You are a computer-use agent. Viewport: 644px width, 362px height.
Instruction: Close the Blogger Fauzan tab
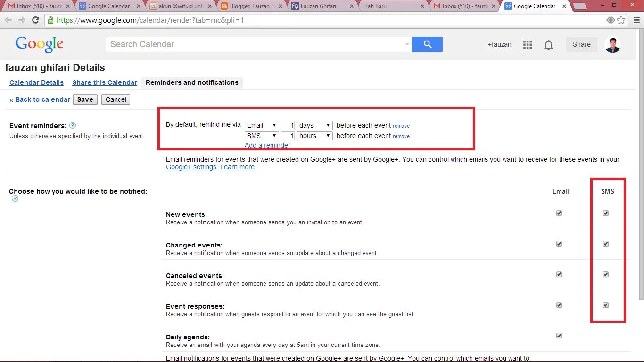281,6
